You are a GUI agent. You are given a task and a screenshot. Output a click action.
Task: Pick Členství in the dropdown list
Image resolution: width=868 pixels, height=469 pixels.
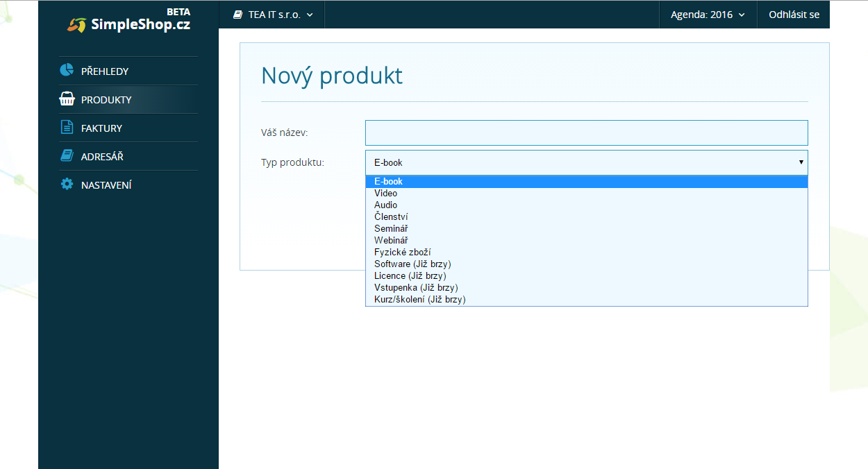(587, 216)
